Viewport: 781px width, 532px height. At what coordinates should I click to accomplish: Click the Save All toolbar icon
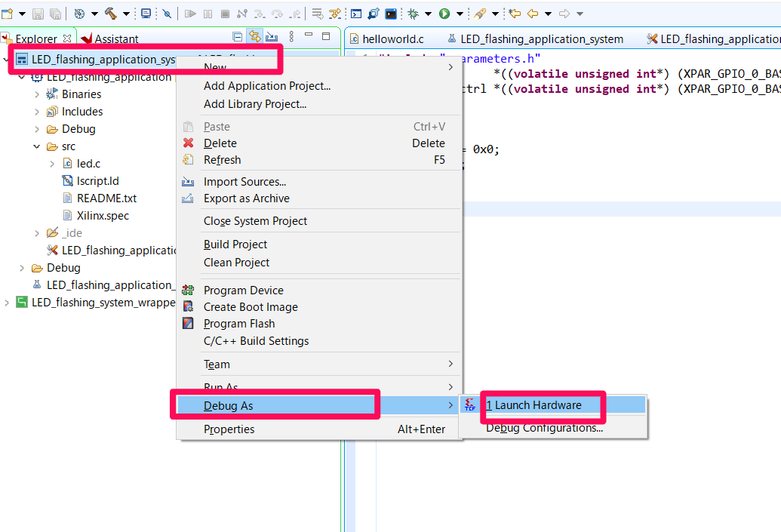pos(55,14)
